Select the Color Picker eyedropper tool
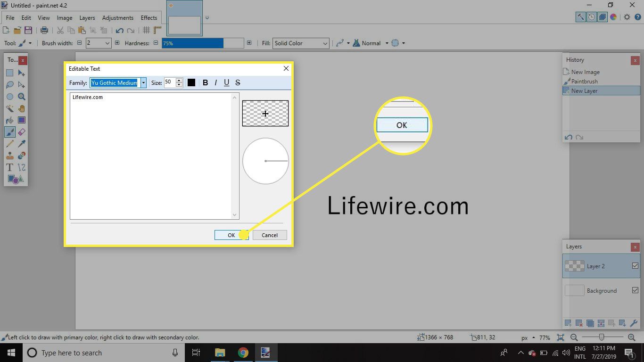Image resolution: width=644 pixels, height=362 pixels. 22,144
